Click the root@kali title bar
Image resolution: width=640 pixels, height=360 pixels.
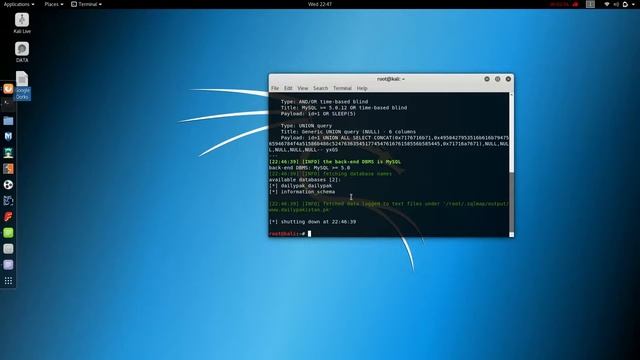point(391,79)
